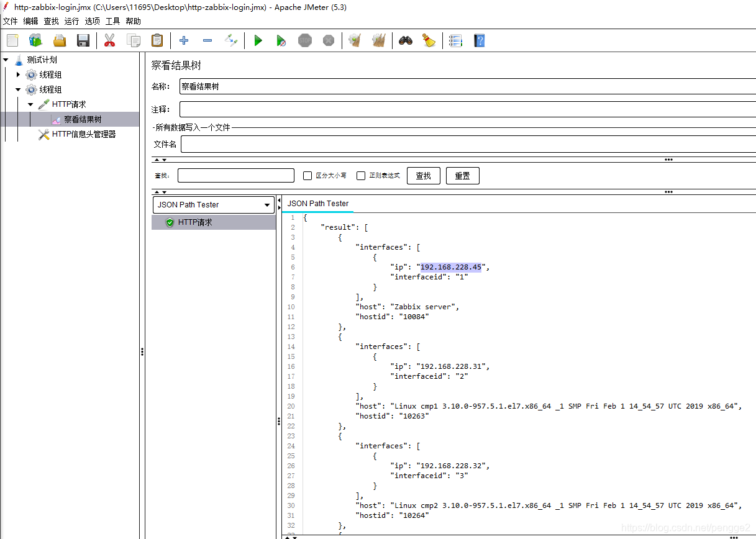Collapse the 测试计划 tree node
Image resolution: width=756 pixels, height=539 pixels.
6,60
